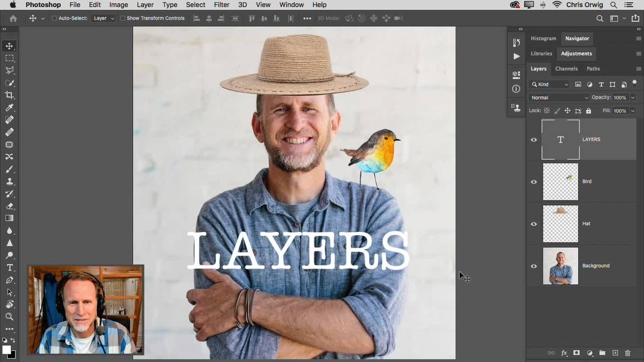The height and width of the screenshot is (362, 644).
Task: Enable Show Transform Controls checkbox
Action: pyautogui.click(x=122, y=18)
